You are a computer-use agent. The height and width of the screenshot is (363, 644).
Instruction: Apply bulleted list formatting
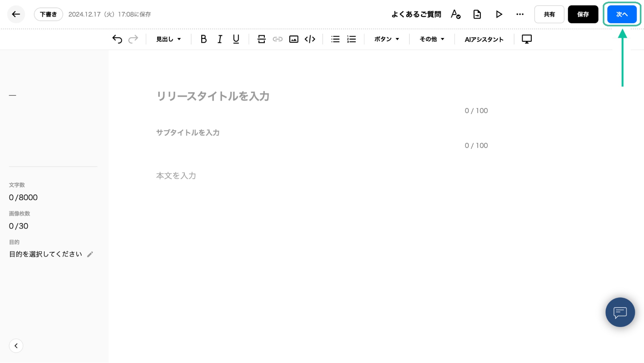point(335,39)
